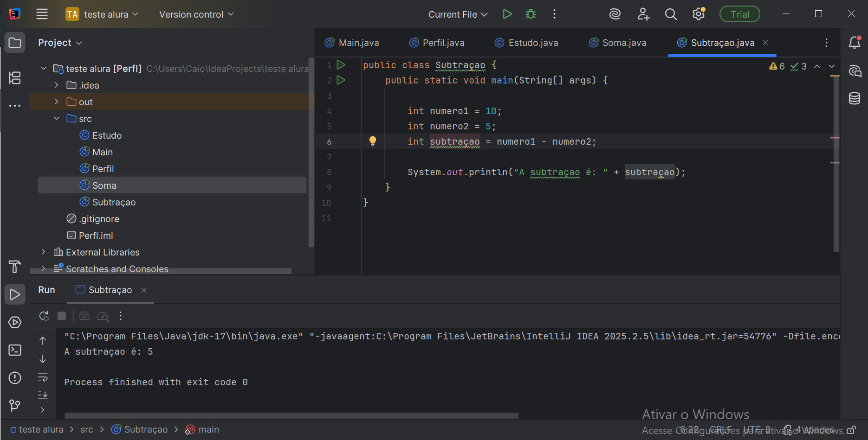868x440 pixels.
Task: Click the yellow intention light bulb
Action: (x=372, y=141)
